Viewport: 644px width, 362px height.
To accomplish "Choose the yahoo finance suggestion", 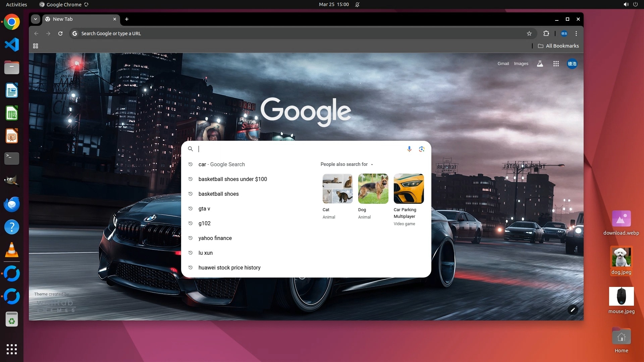I will click(215, 238).
